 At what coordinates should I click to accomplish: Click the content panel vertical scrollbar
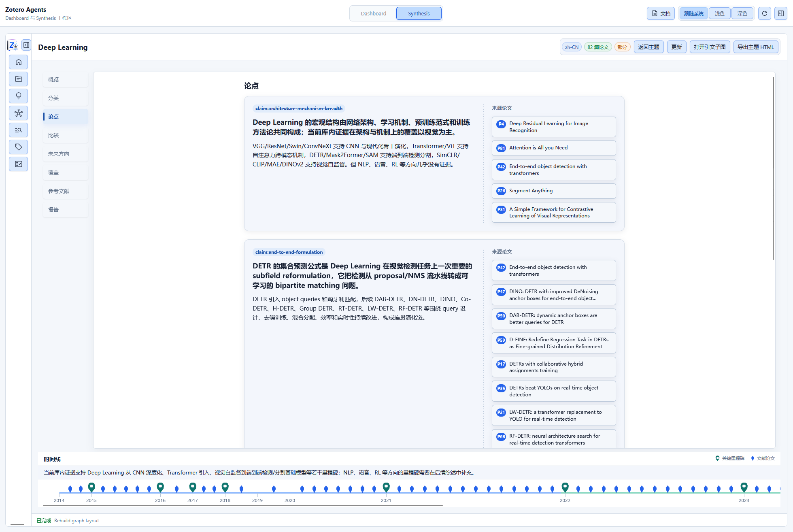click(x=774, y=168)
